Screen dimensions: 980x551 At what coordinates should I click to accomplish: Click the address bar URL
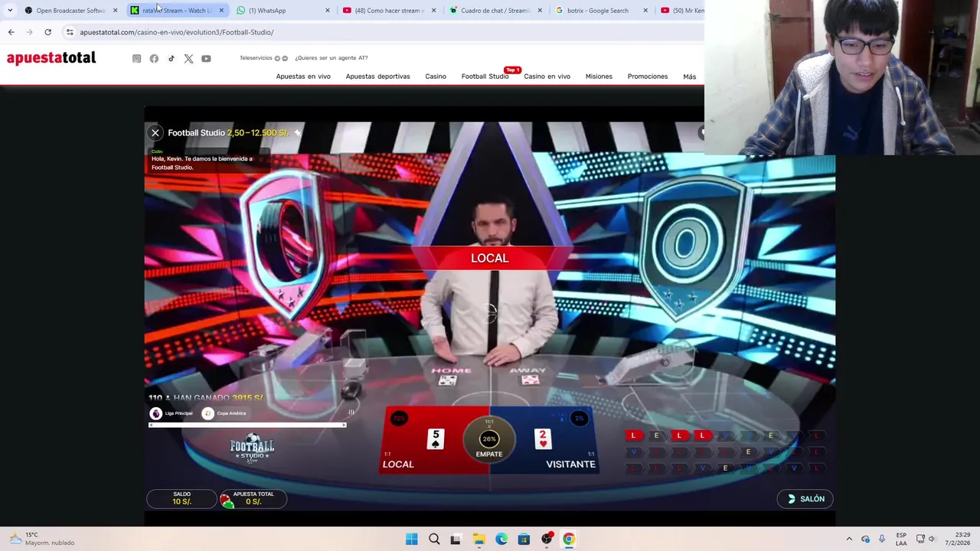177,32
